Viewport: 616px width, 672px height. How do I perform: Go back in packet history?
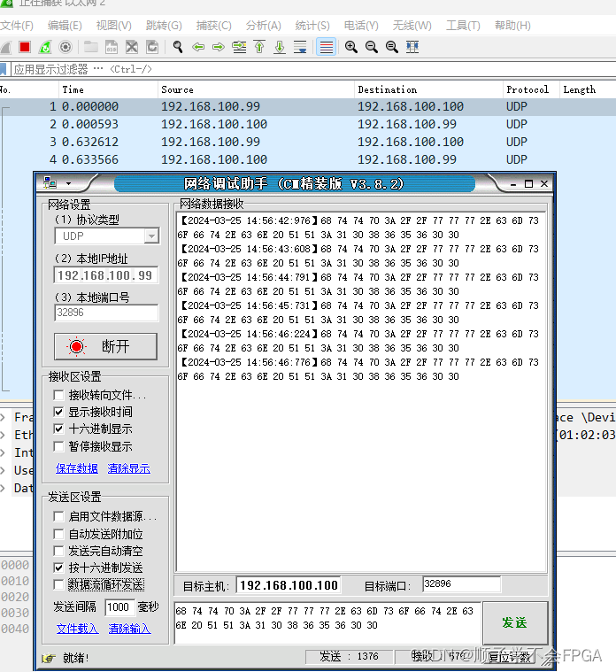(x=198, y=47)
